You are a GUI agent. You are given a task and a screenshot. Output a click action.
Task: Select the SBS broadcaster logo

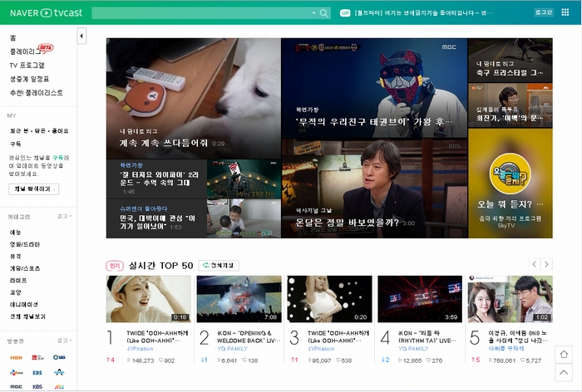tap(59, 357)
